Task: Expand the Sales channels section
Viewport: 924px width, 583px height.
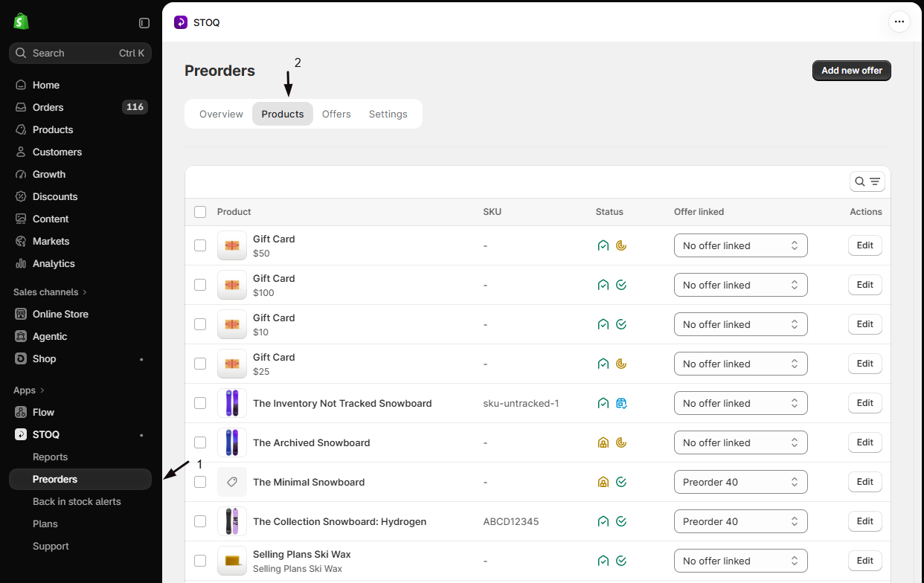Action: 50,292
